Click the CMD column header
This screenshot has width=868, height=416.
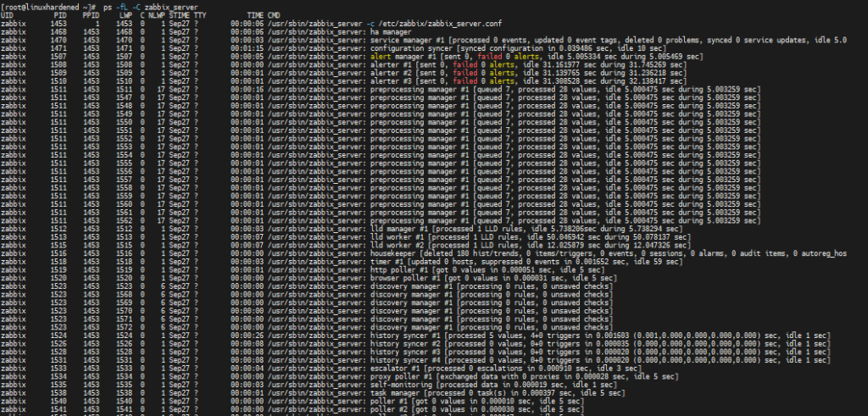(x=274, y=15)
